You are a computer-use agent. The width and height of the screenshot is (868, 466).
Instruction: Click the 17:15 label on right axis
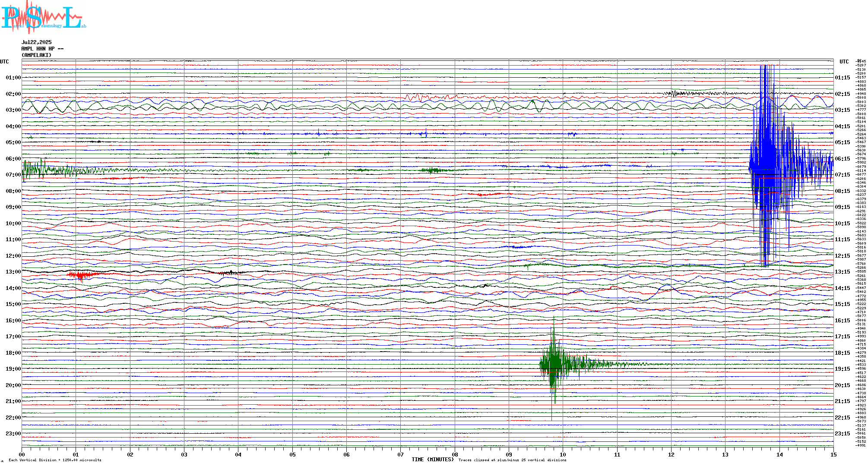coord(843,337)
